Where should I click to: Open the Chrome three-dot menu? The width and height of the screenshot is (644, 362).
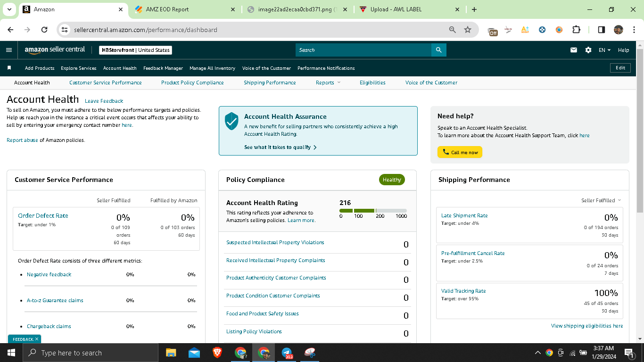(x=633, y=30)
